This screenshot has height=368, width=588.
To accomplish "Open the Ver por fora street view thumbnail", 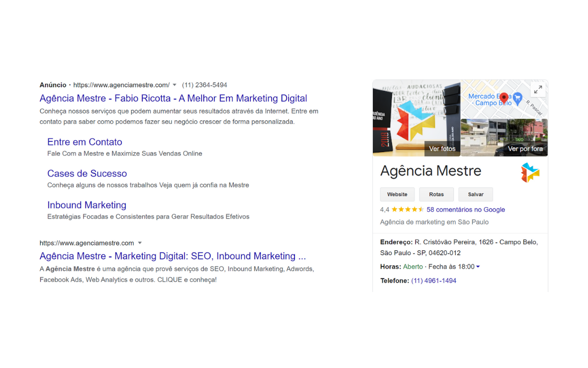I will pos(504,138).
